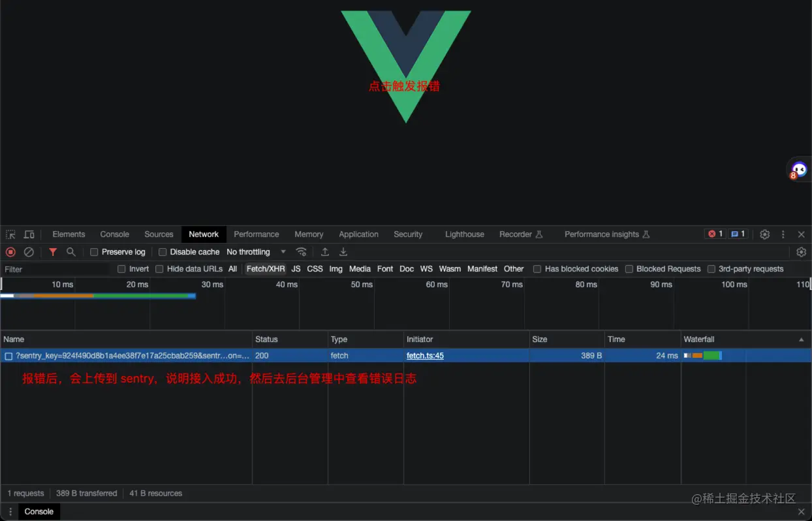Click the floating extension avatar icon
This screenshot has width=812, height=521.
point(799,170)
